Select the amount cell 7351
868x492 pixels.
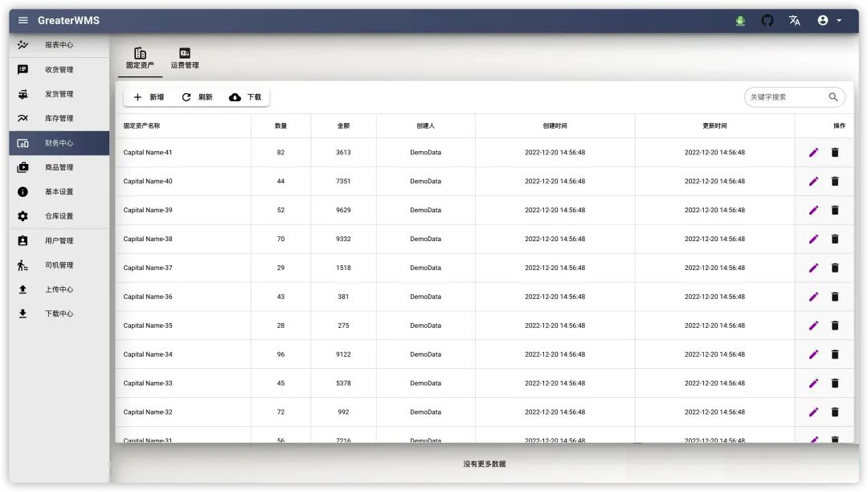tap(343, 181)
